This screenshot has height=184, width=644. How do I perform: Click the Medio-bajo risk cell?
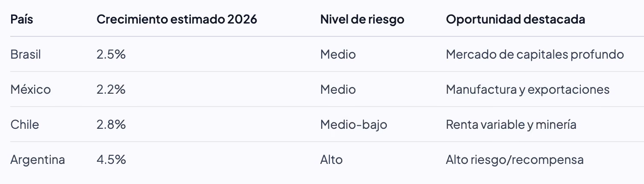tap(354, 125)
